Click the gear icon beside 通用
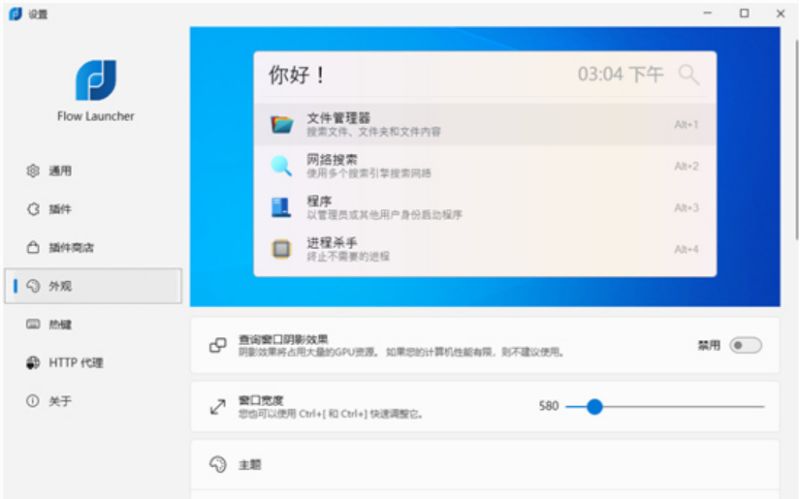The width and height of the screenshot is (800, 499). pos(32,171)
